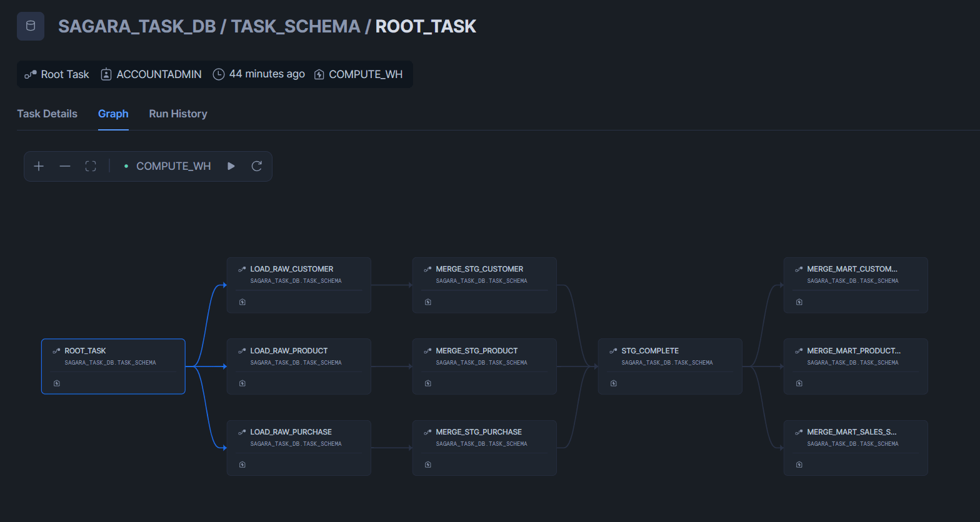Select the MERGE_MART_SALES_S... node

(856, 448)
